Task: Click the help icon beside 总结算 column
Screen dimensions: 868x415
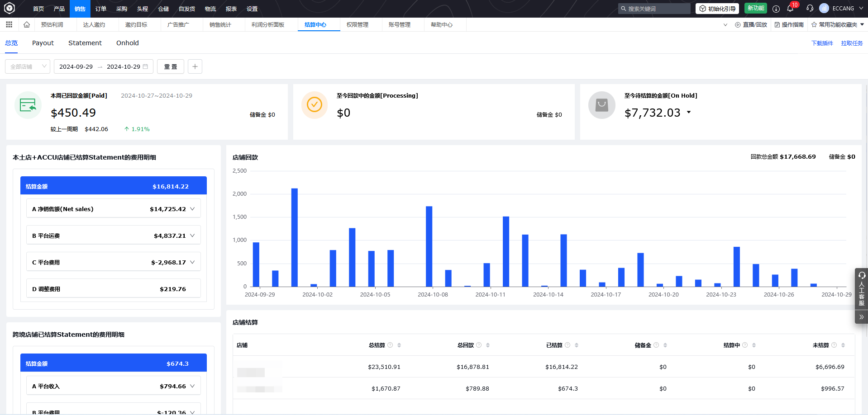Action: 390,345
